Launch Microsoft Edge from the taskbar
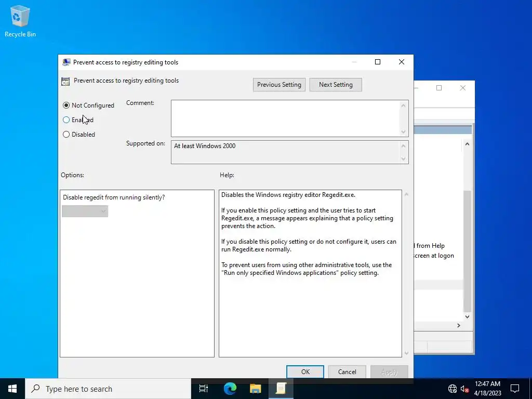 tap(230, 389)
